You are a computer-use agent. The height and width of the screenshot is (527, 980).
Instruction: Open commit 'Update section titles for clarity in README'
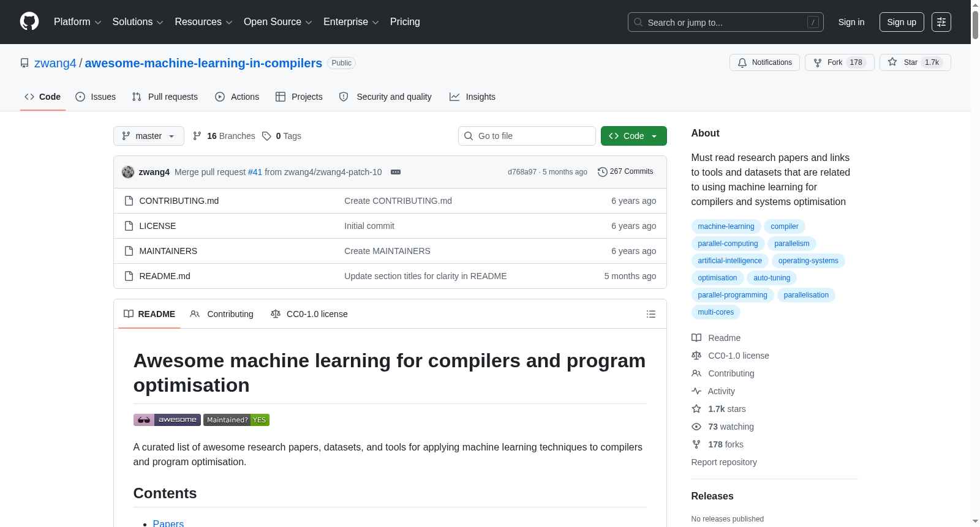pyautogui.click(x=425, y=276)
